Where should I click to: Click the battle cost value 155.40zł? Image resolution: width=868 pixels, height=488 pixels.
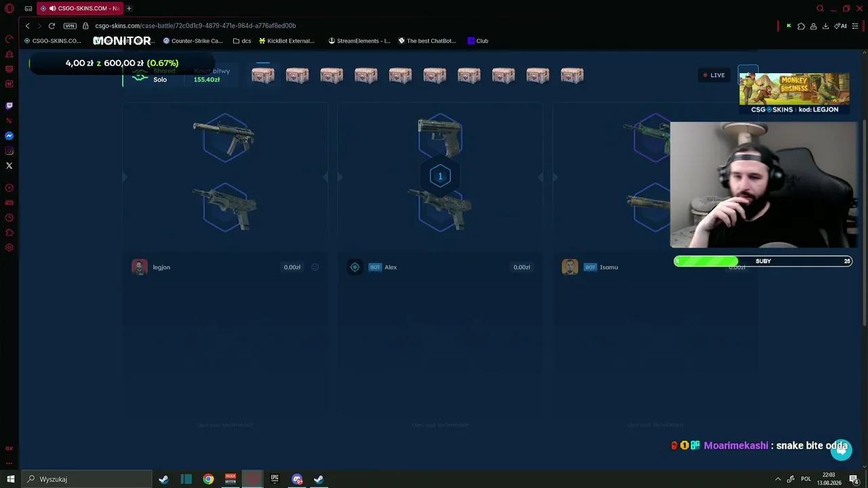(x=207, y=80)
